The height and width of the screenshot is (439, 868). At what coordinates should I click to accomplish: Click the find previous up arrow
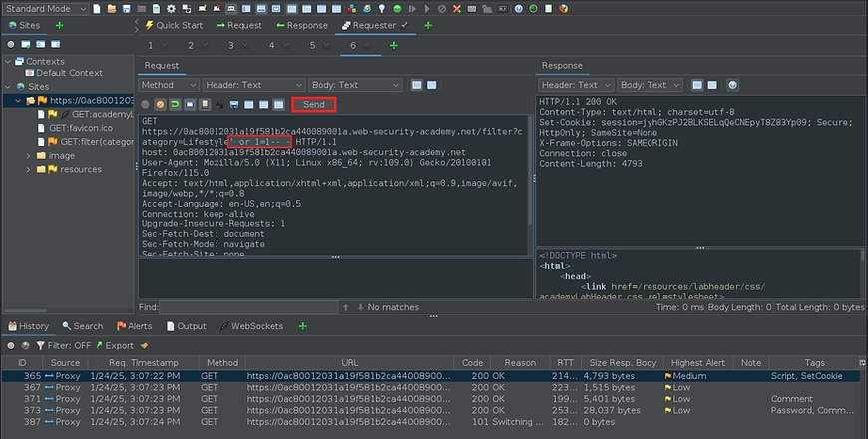(x=346, y=307)
